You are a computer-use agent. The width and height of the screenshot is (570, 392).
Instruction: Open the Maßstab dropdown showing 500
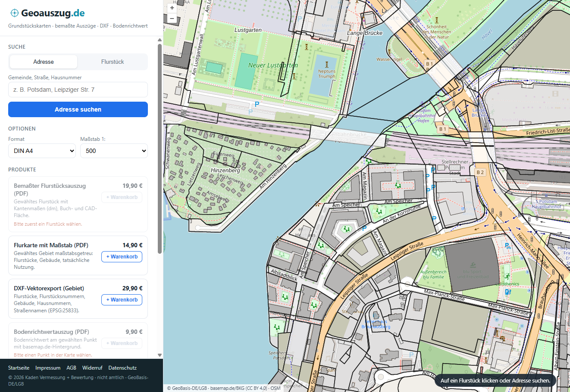click(x=114, y=151)
